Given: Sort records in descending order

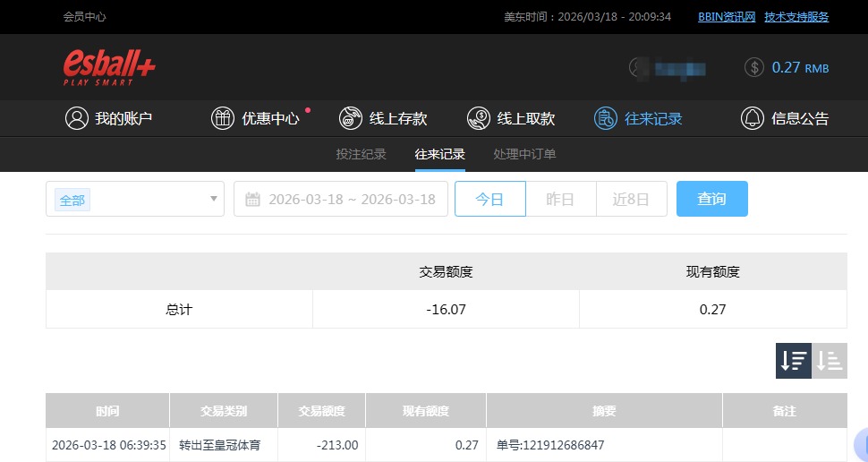Looking at the screenshot, I should (793, 361).
